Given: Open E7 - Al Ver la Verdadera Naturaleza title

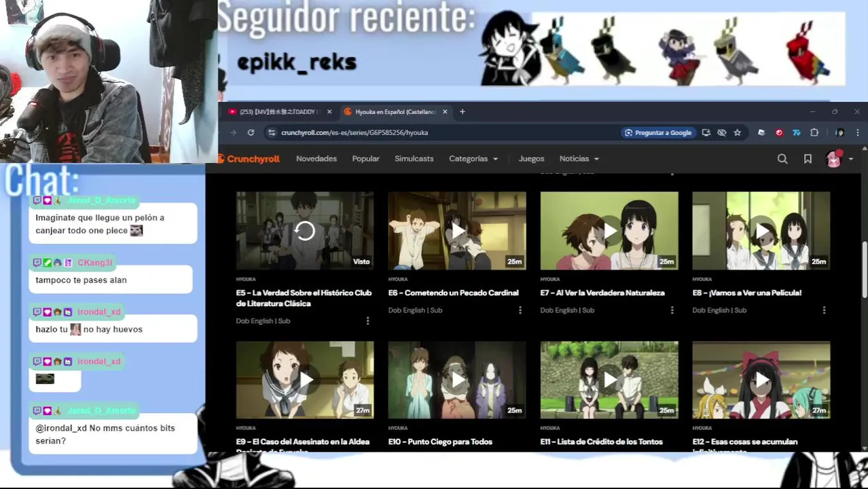Looking at the screenshot, I should [x=602, y=293].
